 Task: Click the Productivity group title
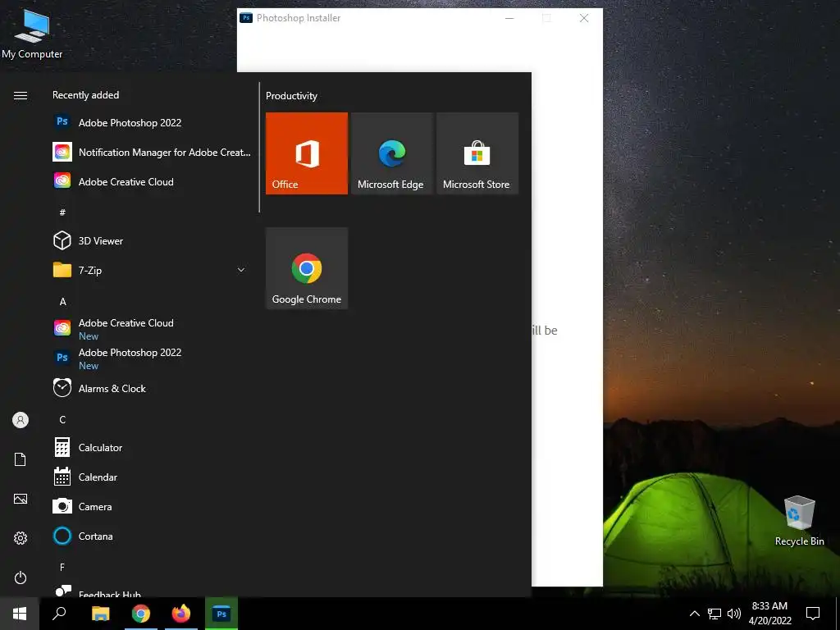(291, 96)
